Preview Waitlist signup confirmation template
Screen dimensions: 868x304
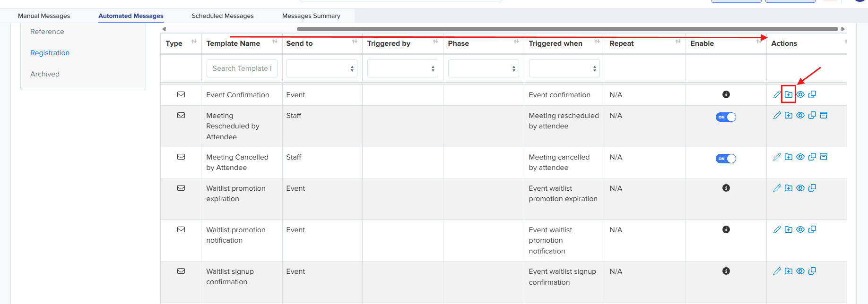click(x=800, y=271)
